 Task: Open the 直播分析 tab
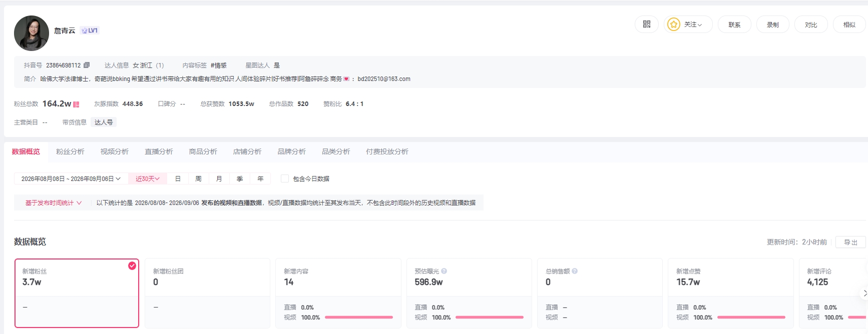pyautogui.click(x=159, y=151)
